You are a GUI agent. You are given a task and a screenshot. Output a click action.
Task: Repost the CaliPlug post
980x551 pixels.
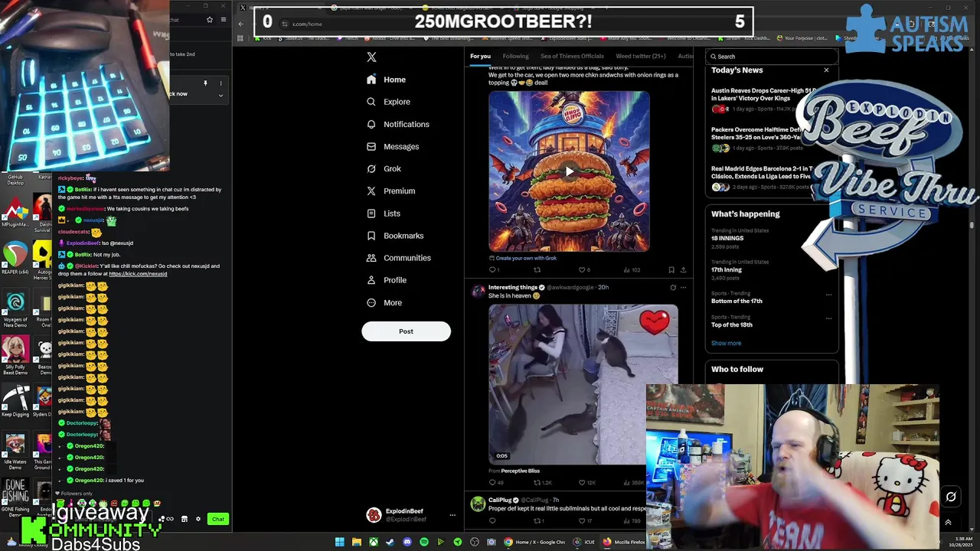click(538, 521)
